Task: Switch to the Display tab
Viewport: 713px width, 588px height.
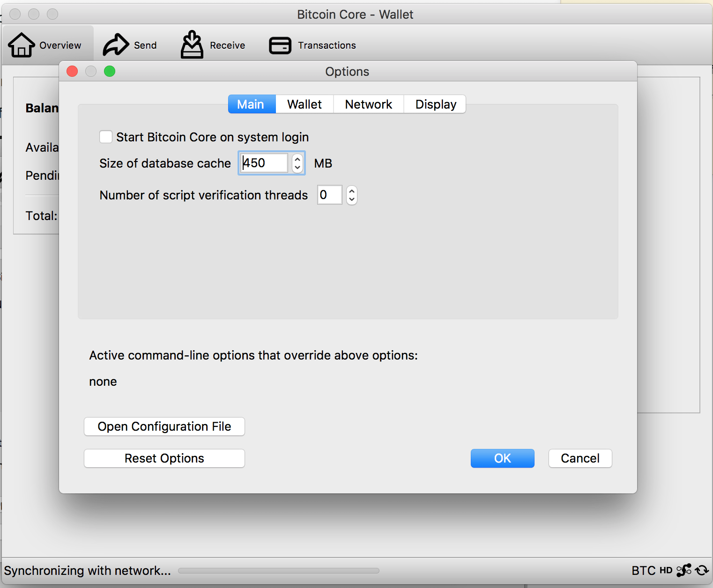Action: (435, 104)
